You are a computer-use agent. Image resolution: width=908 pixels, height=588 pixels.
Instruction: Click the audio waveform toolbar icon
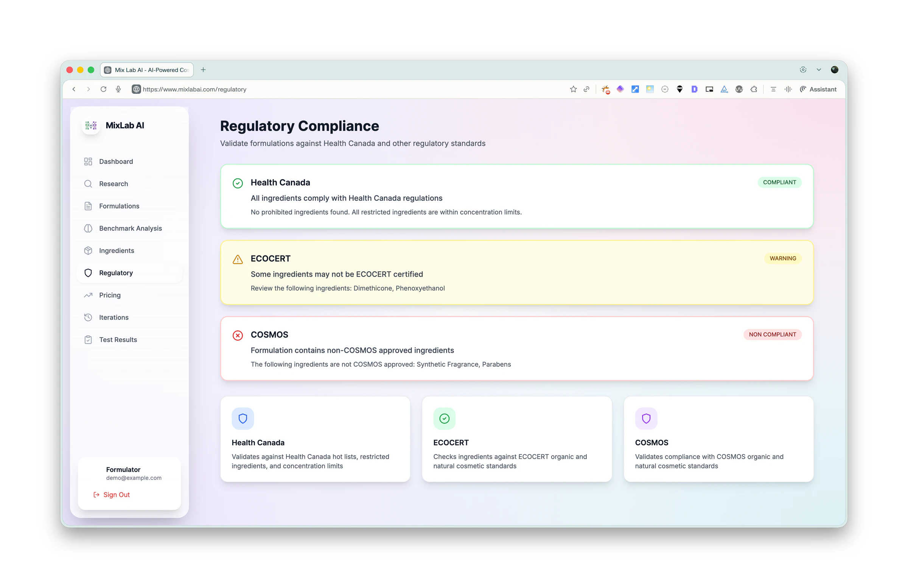(788, 89)
